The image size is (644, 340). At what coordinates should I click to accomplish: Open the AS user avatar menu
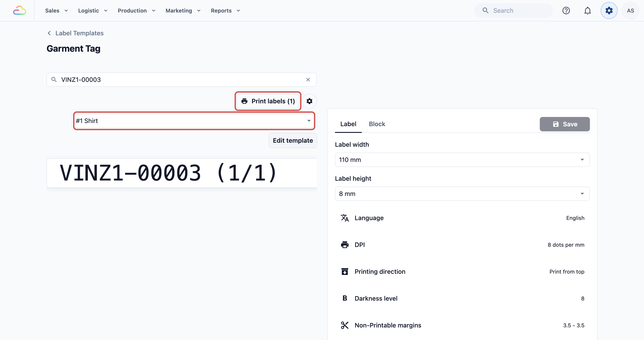click(x=631, y=11)
